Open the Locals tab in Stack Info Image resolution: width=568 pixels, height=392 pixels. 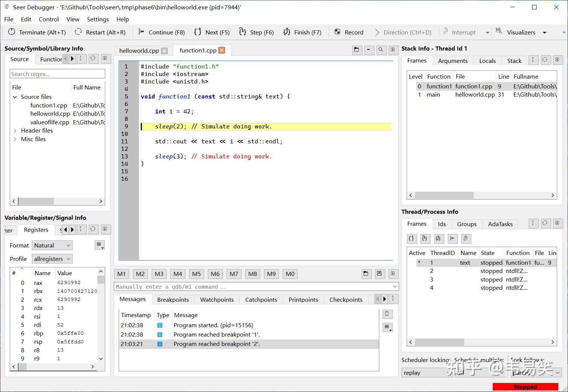[487, 61]
